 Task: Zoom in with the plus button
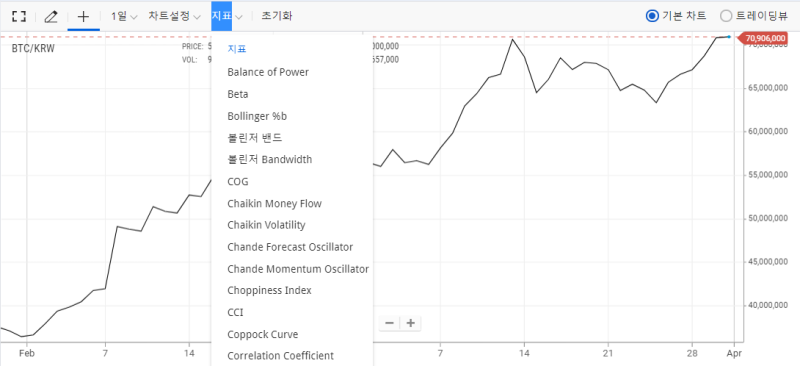click(410, 323)
